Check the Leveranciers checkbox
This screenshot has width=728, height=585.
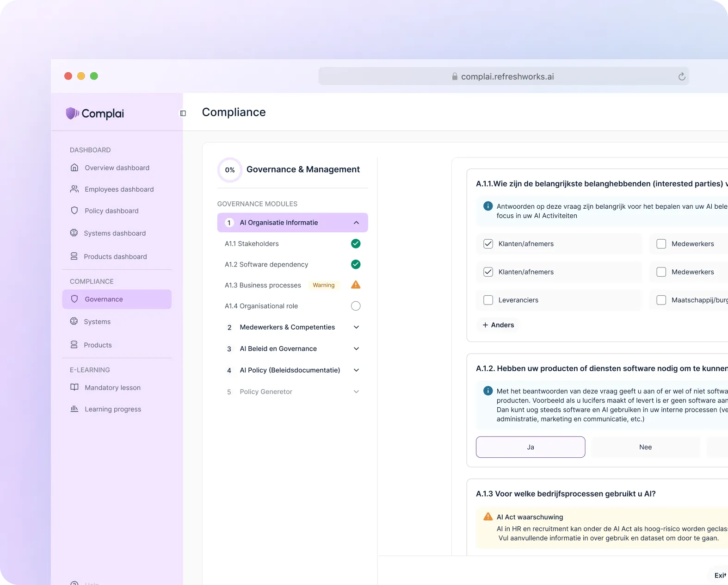[x=488, y=300]
